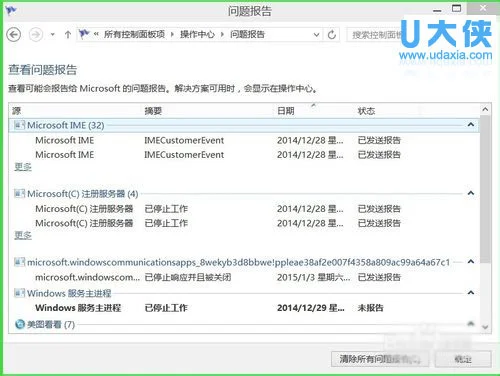Click 2015/1/3 星期六 date cell
This screenshot has width=500, height=376.
[x=313, y=277]
